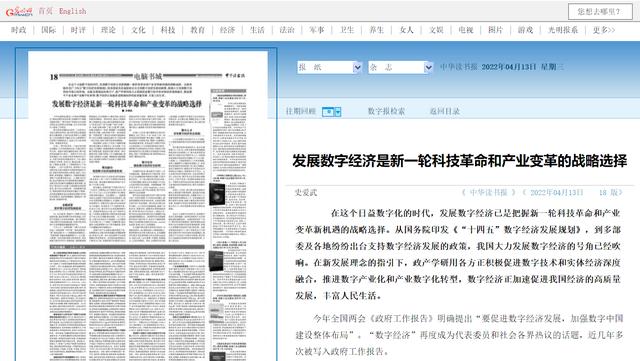Open the 国际 navigation item
Viewport: 640px width, 361px height.
tap(49, 30)
